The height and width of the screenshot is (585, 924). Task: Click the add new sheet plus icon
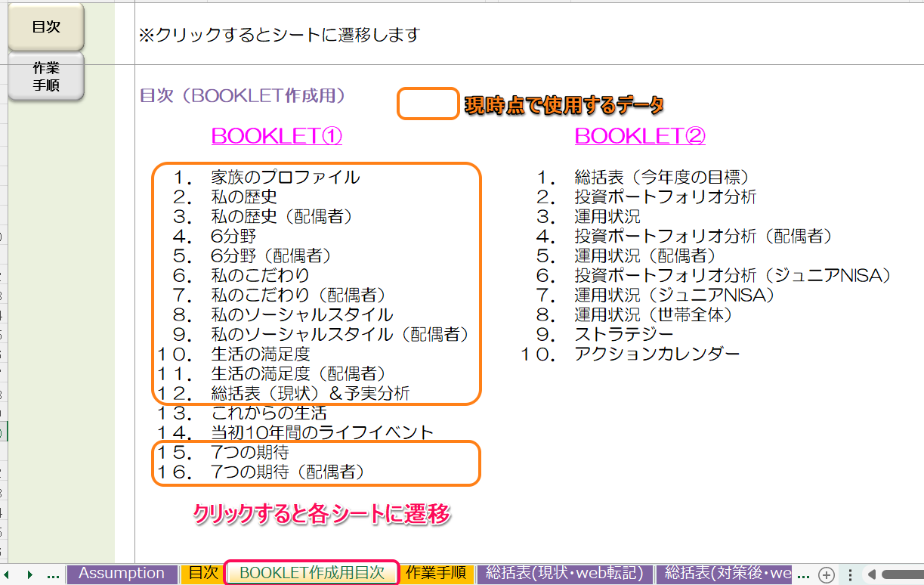827,574
